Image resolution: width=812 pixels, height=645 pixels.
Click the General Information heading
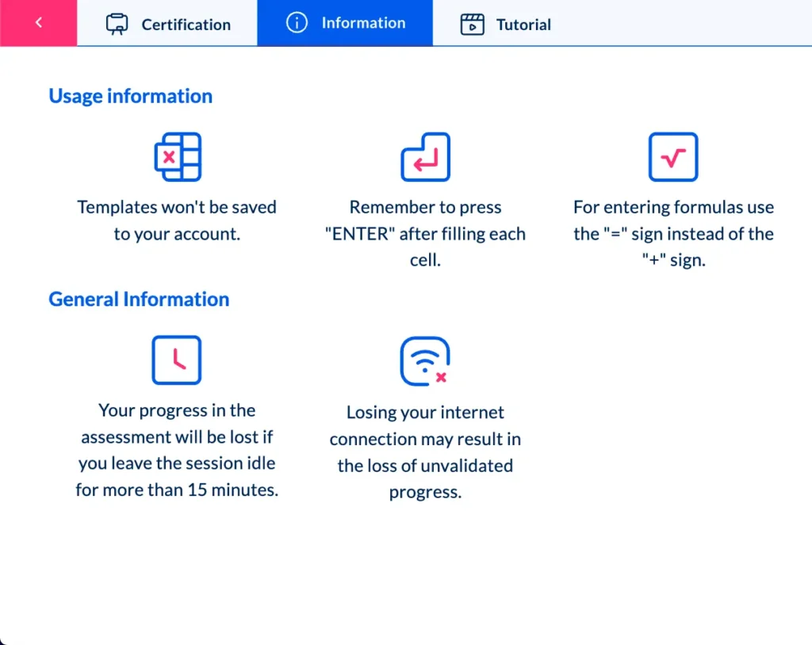click(x=139, y=298)
